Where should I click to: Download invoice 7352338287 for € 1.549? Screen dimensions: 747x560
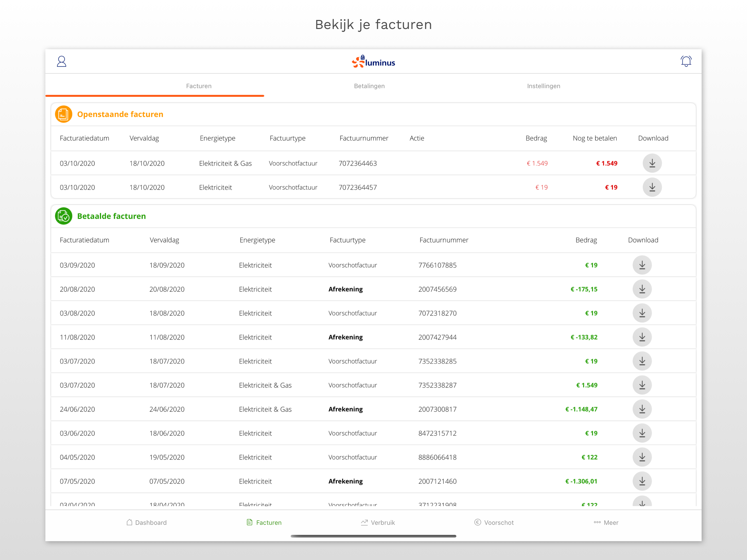(642, 385)
